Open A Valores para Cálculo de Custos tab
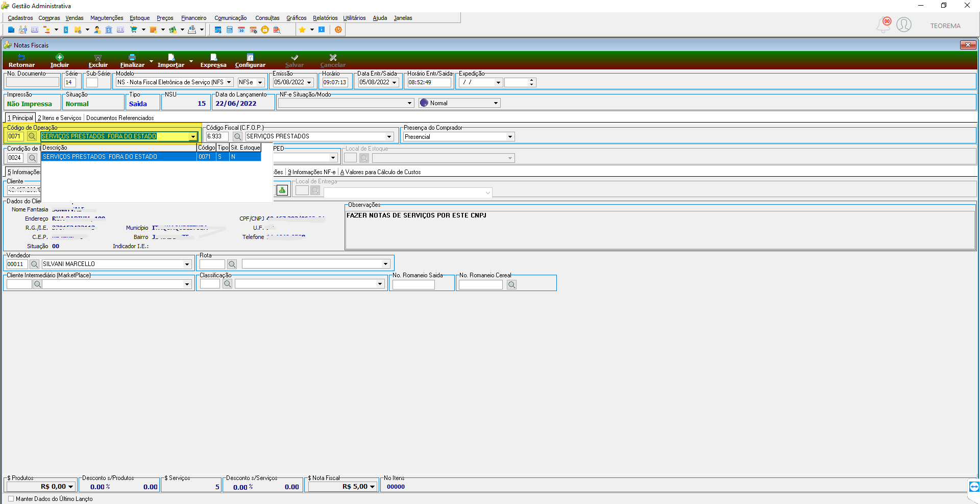This screenshot has height=504, width=980. tap(381, 172)
